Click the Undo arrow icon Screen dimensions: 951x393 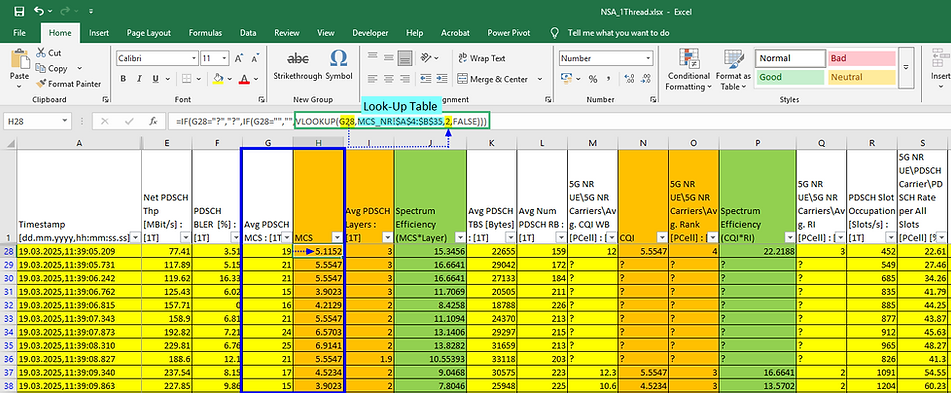[x=39, y=11]
